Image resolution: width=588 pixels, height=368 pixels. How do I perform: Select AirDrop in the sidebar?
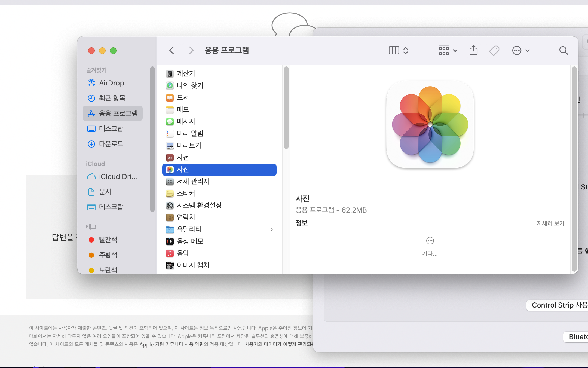point(111,83)
